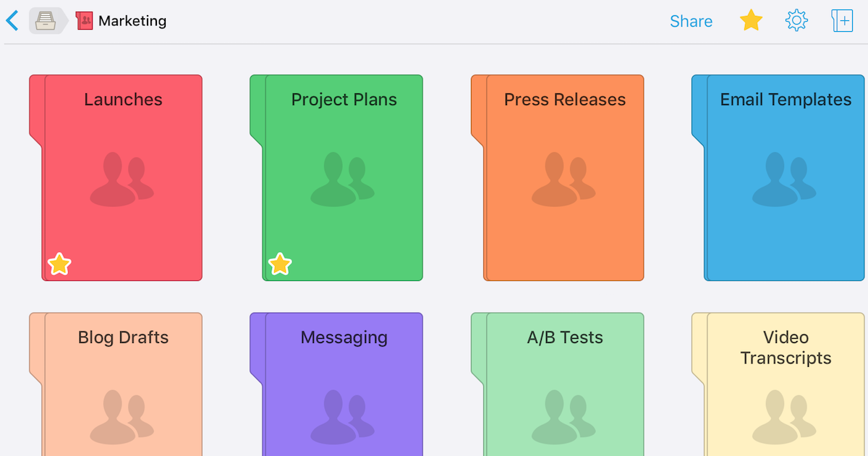Click shared people icon on Press Releases

click(563, 179)
